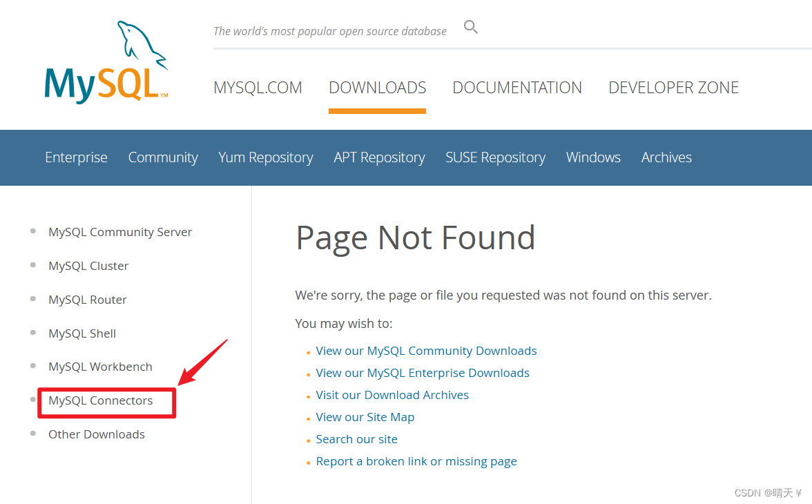Open MySQL Community Server sidebar link
The height and width of the screenshot is (504, 812).
[120, 232]
